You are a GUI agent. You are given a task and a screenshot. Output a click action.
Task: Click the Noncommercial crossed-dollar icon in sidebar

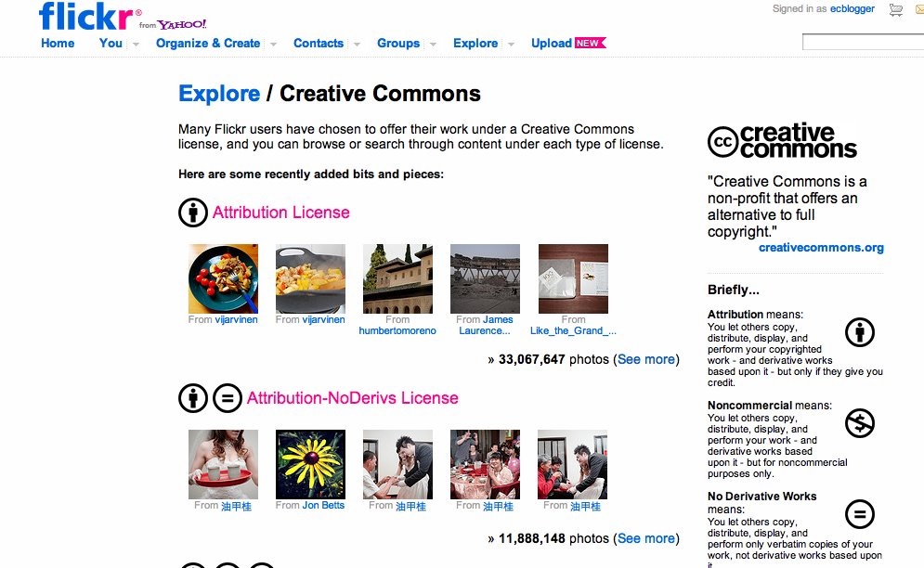pyautogui.click(x=860, y=424)
